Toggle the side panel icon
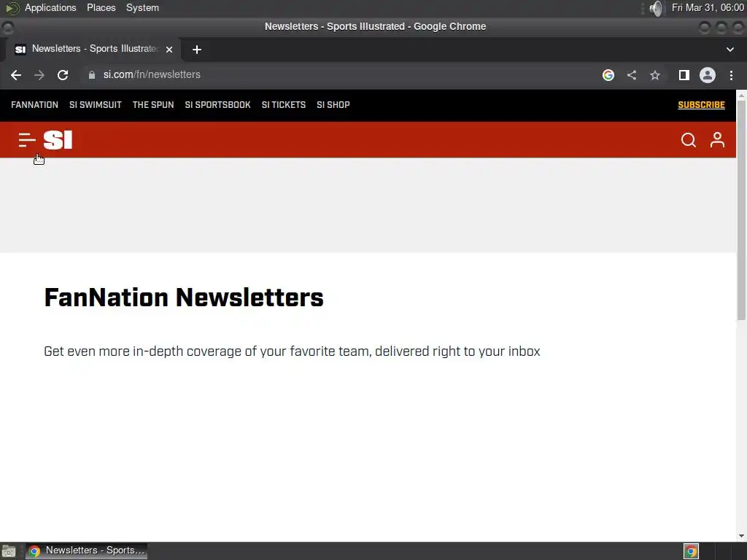Image resolution: width=747 pixels, height=560 pixels. click(x=684, y=75)
